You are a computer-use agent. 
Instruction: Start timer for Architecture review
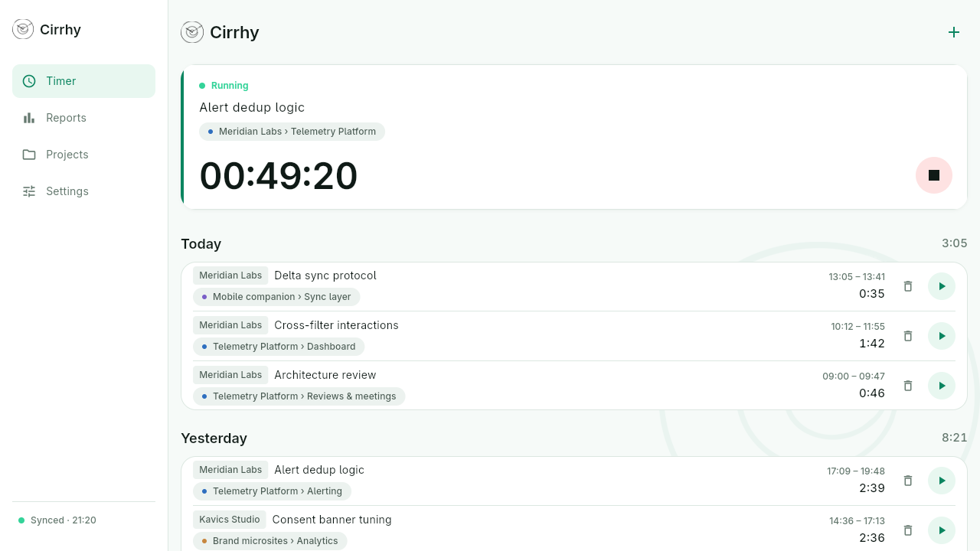click(942, 386)
